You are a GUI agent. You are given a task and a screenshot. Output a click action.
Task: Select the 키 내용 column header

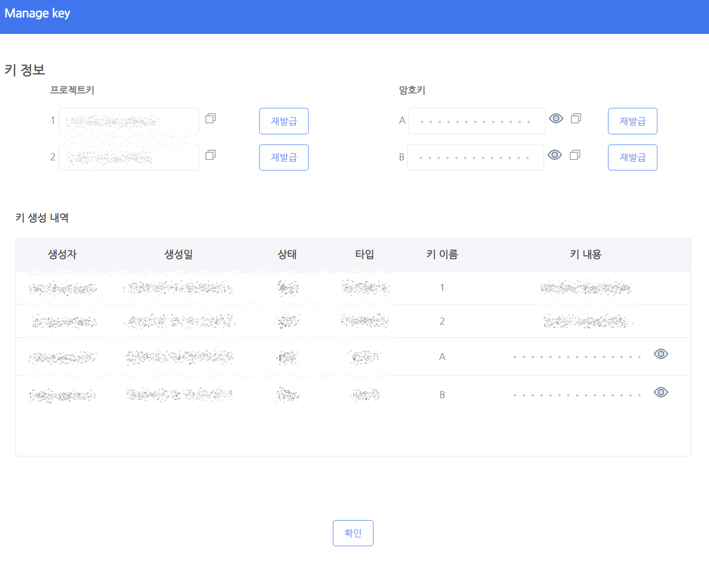[585, 254]
